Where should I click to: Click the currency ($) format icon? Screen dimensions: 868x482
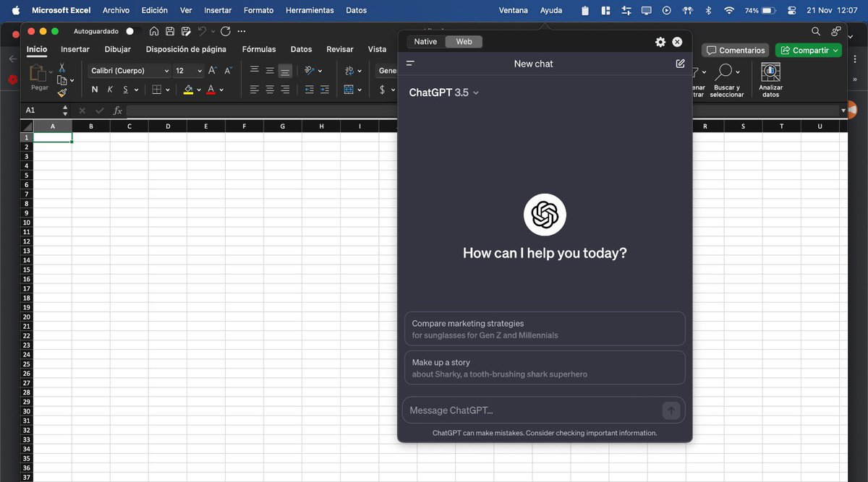(x=382, y=90)
